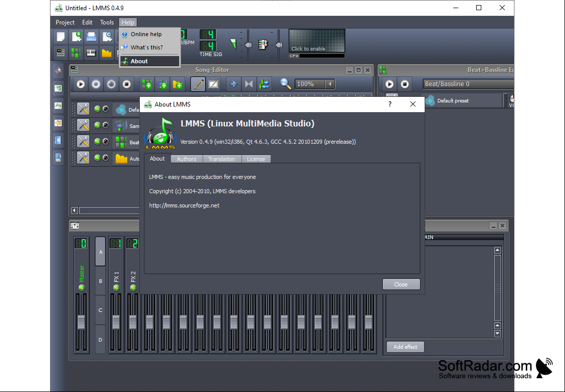
Task: Toggle Master channel mute LED in FX mixer
Action: 82,288
